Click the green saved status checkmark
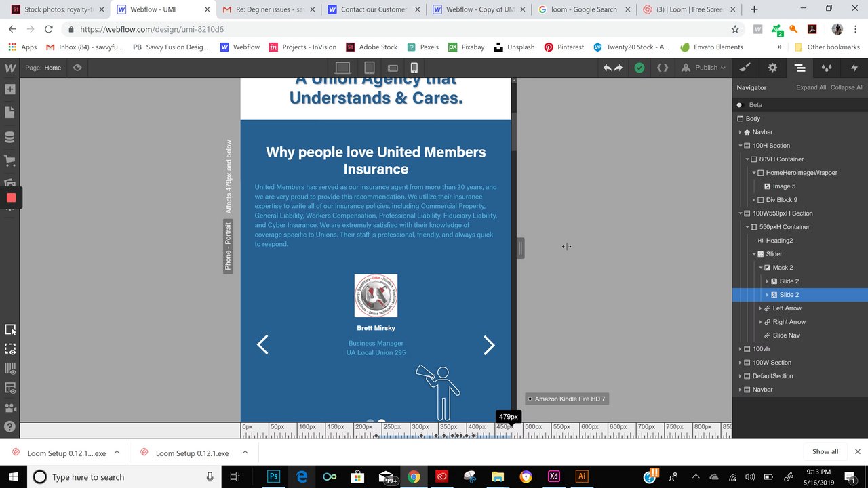 pos(639,68)
